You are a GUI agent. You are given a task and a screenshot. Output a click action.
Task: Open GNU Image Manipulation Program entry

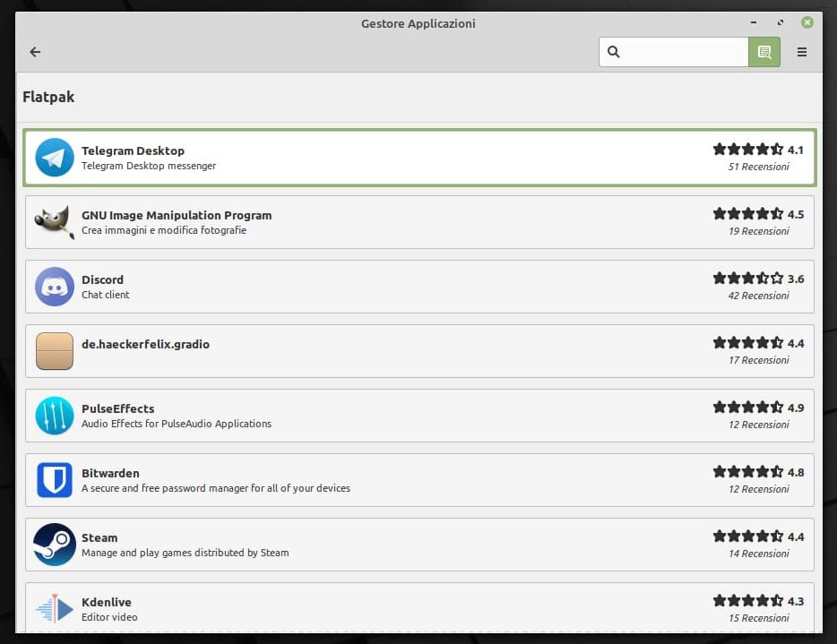(x=419, y=222)
